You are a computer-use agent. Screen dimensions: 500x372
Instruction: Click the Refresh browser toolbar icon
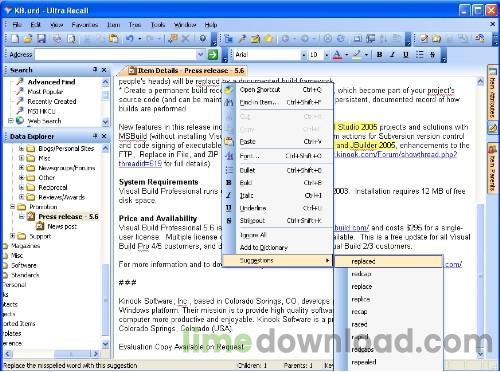340,39
